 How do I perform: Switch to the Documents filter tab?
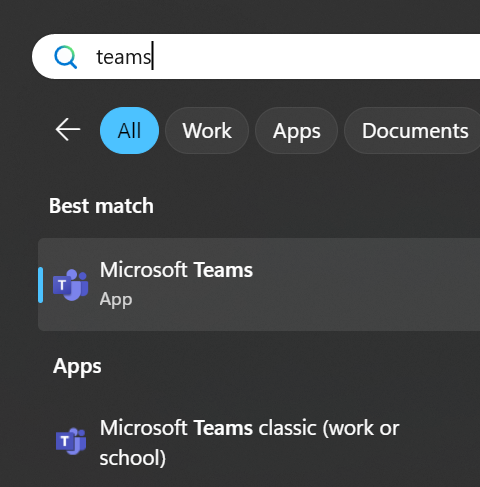(413, 130)
